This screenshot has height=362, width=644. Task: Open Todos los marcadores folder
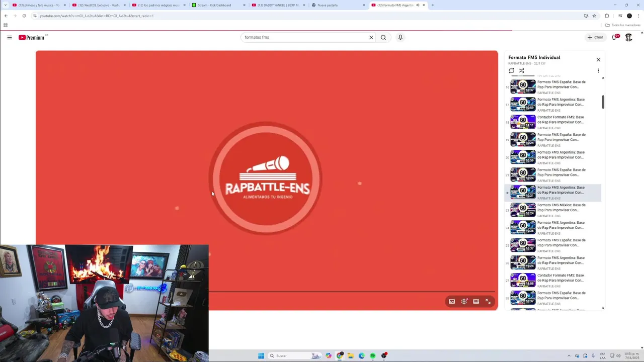(623, 25)
